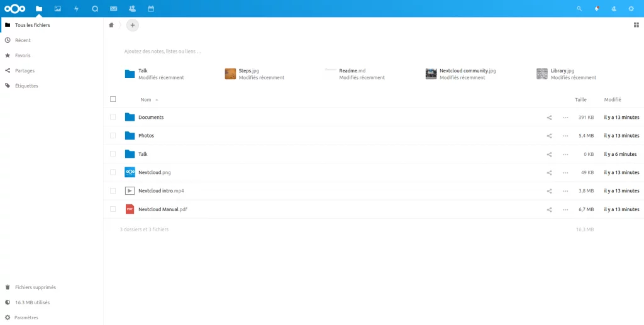
Task: Tick the Documents folder checkbox
Action: click(x=113, y=117)
